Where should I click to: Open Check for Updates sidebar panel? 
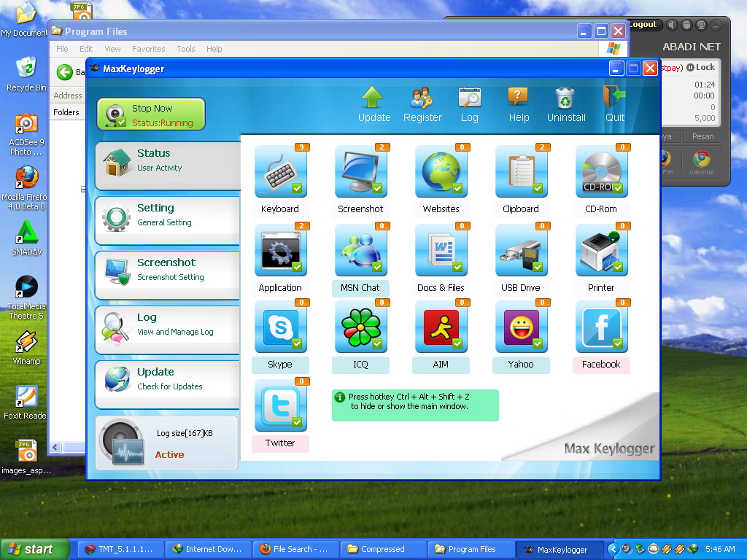pos(168,385)
